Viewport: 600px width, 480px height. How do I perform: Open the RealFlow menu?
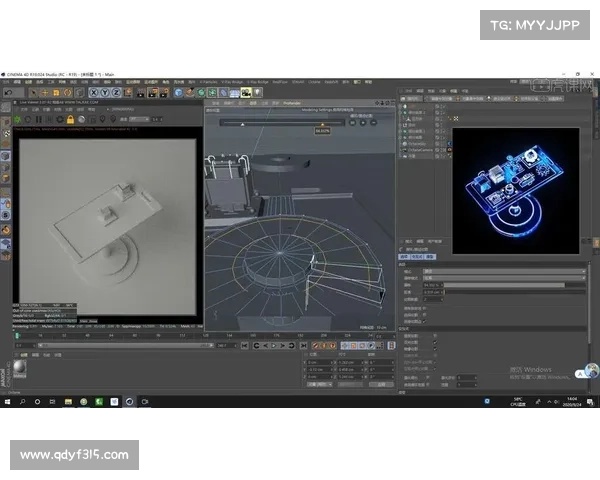pyautogui.click(x=280, y=82)
